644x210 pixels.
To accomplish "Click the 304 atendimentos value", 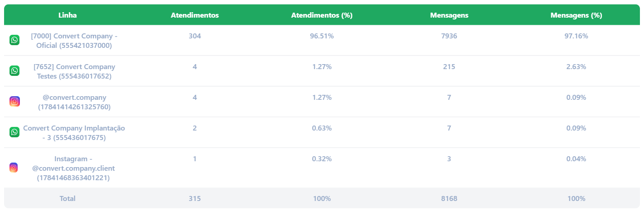I will 195,36.
